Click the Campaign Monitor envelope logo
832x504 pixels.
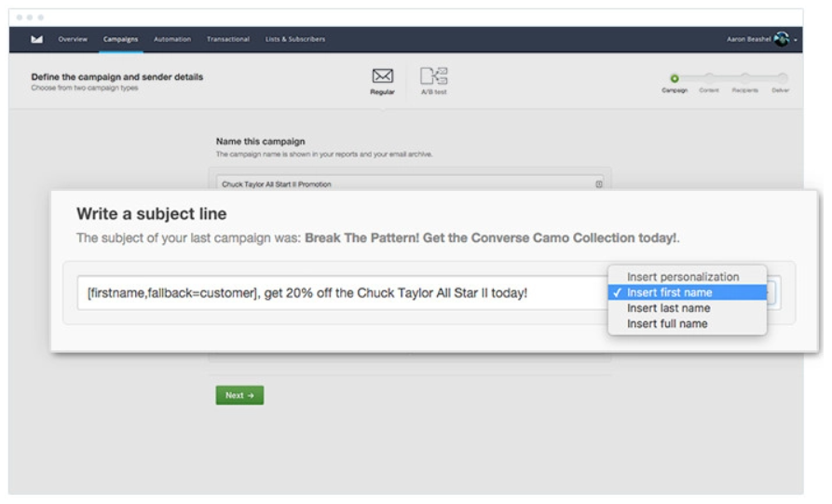tap(36, 39)
